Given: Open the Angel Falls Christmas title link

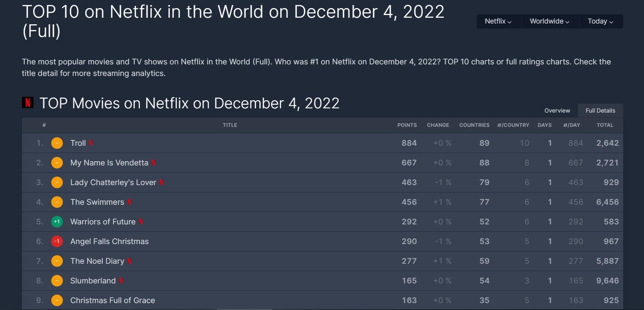Looking at the screenshot, I should [109, 241].
